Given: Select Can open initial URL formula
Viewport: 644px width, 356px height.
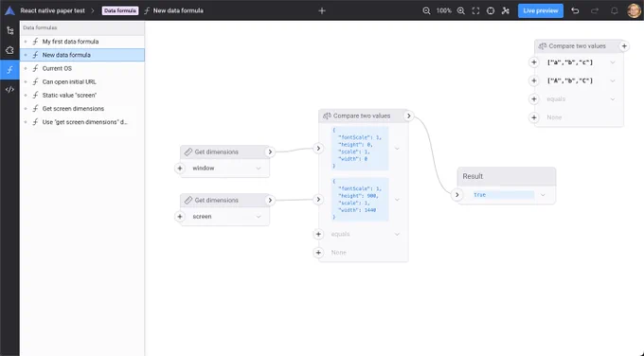Looking at the screenshot, I should 82,81.
